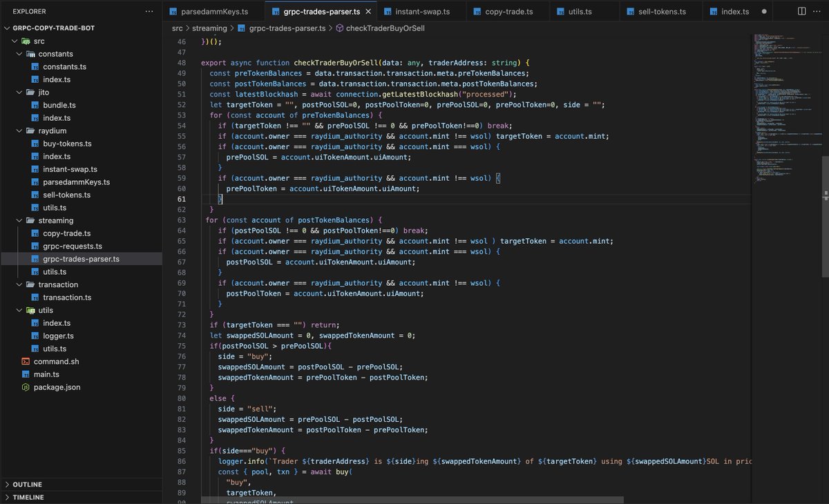The image size is (829, 504).
Task: Click the TS icon next to bundle.ts
Action: [x=35, y=106]
